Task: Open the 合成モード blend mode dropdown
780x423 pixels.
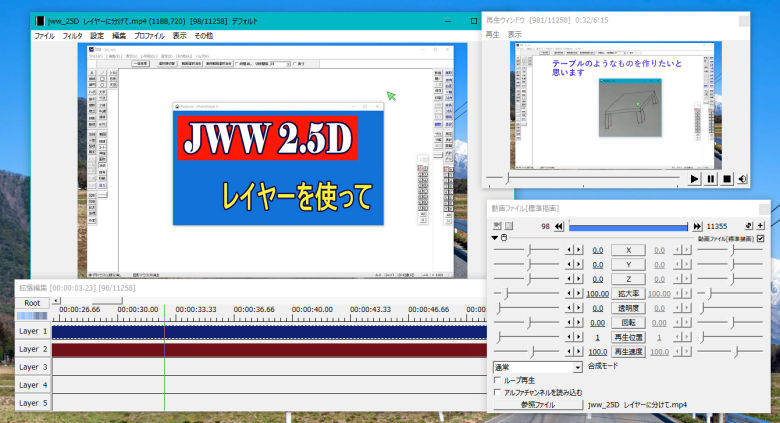Action: coord(538,367)
